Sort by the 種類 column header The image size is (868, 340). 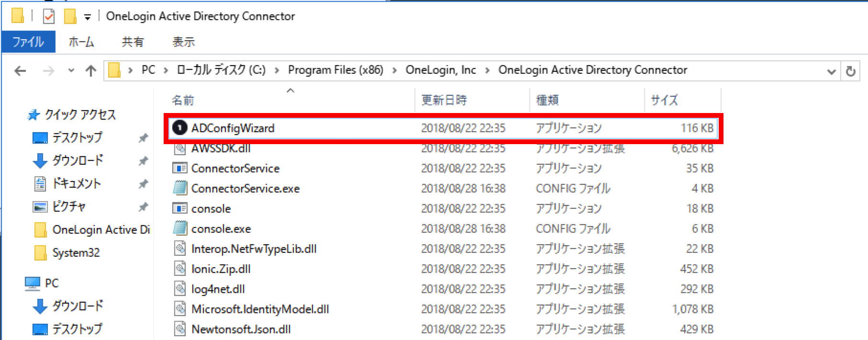point(547,101)
